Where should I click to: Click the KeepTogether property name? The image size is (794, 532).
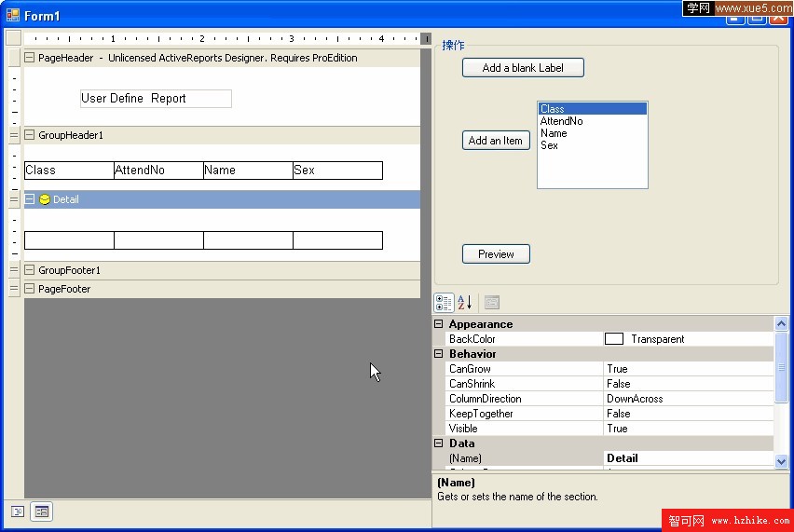pyautogui.click(x=481, y=414)
